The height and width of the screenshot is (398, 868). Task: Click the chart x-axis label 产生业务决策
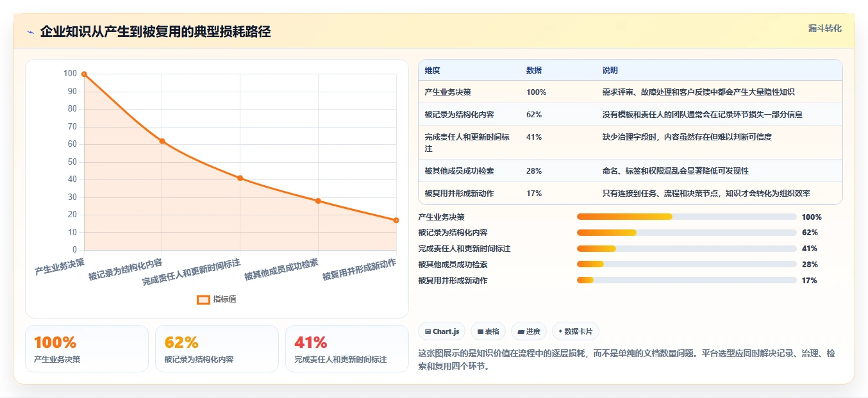click(60, 266)
